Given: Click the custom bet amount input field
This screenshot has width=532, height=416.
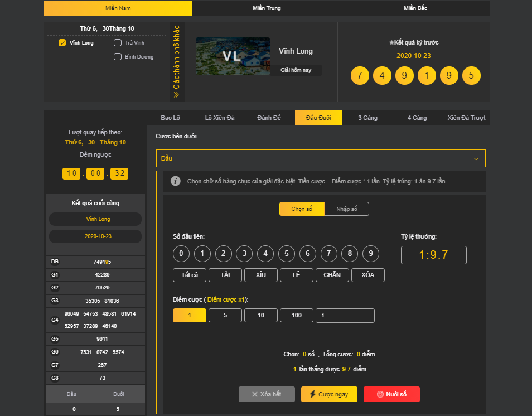Looking at the screenshot, I should tap(345, 315).
